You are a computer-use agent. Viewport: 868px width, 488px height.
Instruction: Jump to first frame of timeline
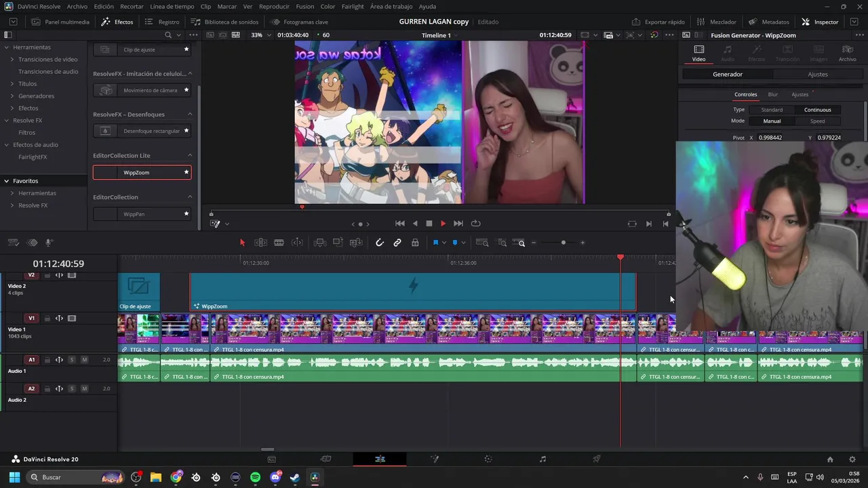[400, 224]
